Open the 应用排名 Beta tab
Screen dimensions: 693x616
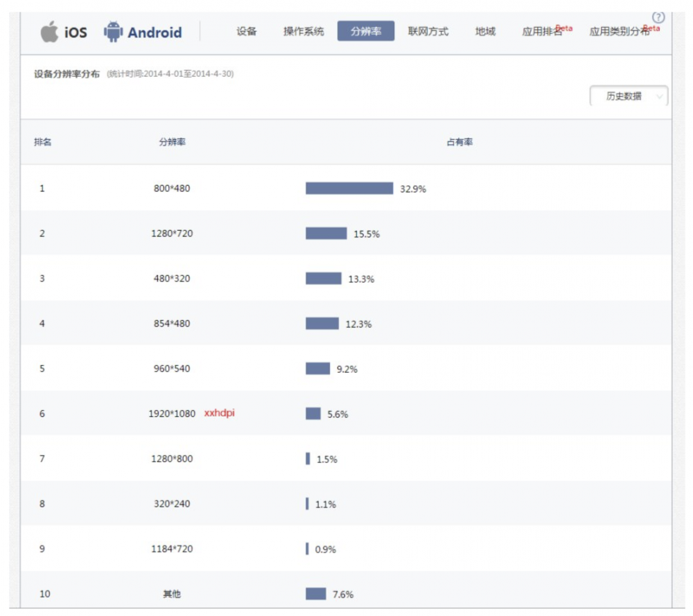tap(543, 32)
